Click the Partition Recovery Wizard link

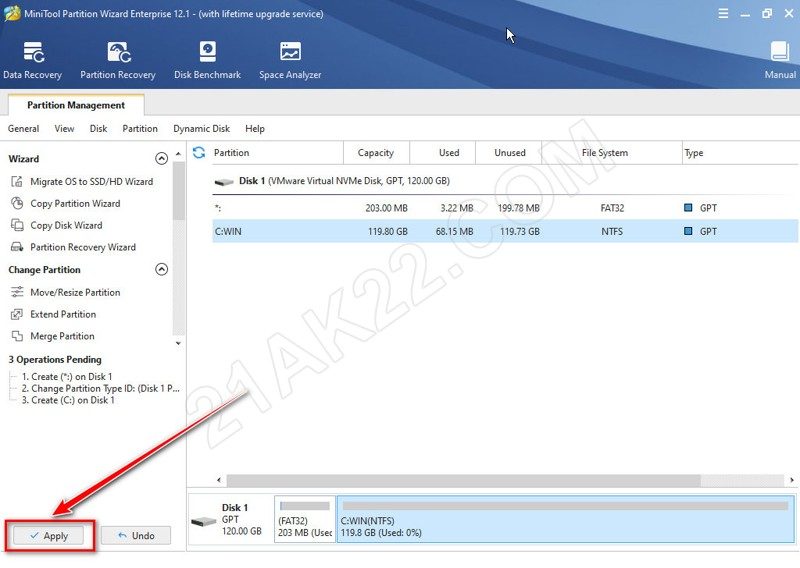point(83,247)
